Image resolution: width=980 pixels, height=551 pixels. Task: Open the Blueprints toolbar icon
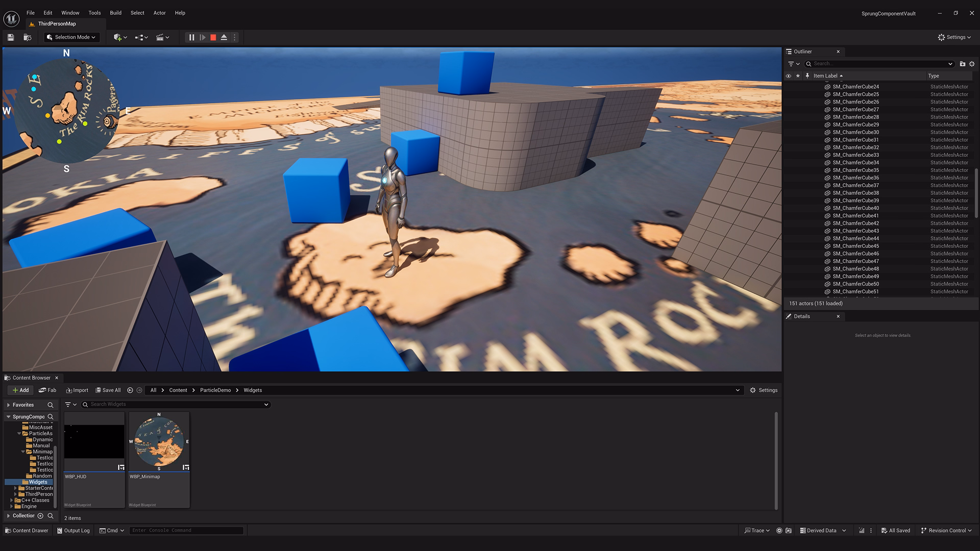141,37
